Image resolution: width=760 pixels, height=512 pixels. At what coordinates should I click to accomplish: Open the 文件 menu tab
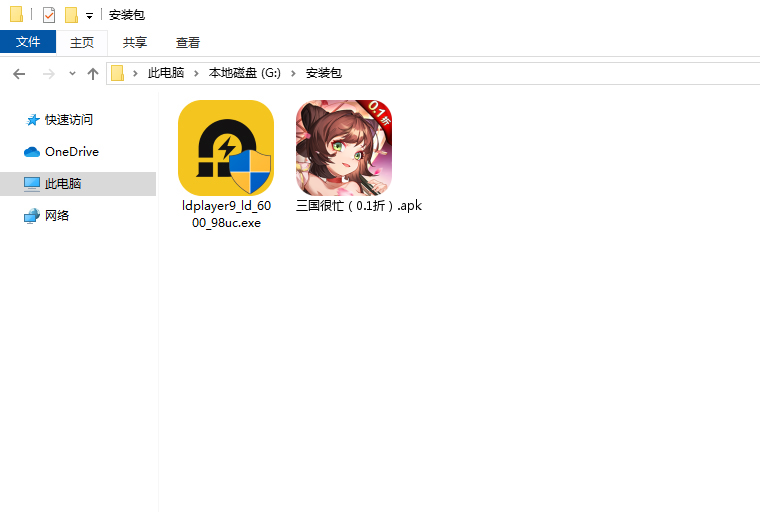[28, 43]
